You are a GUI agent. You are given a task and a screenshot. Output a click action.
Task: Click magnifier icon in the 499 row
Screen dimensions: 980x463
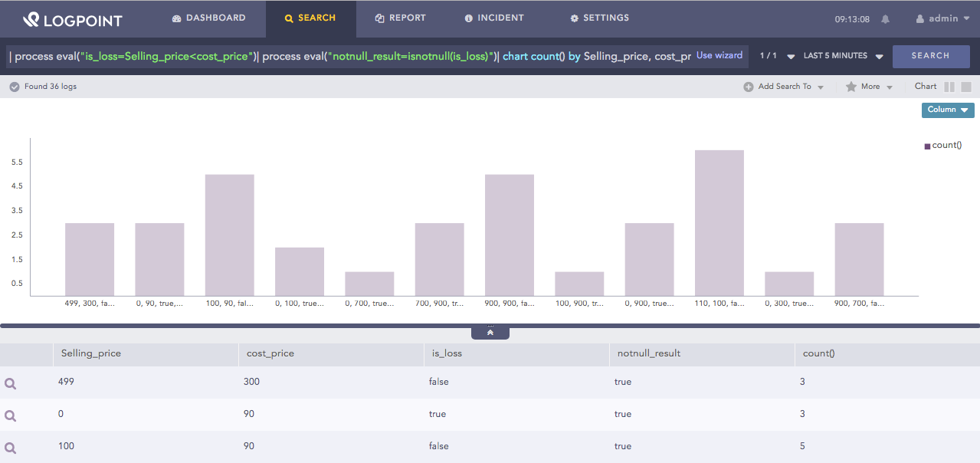pyautogui.click(x=11, y=383)
